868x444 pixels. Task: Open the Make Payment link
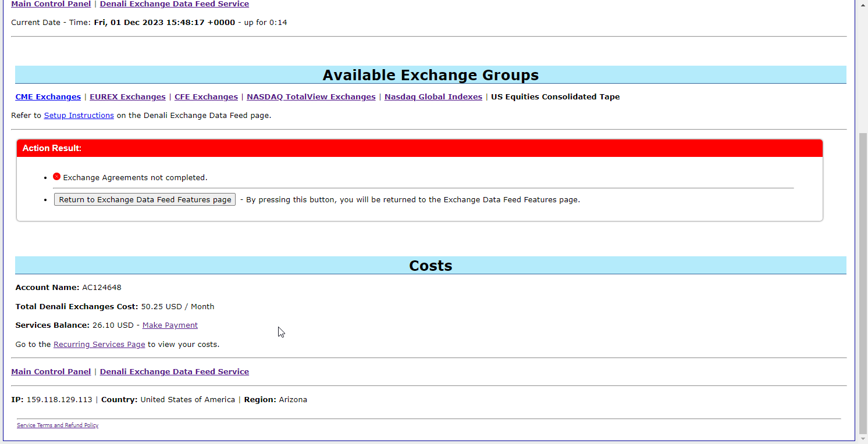pos(170,325)
